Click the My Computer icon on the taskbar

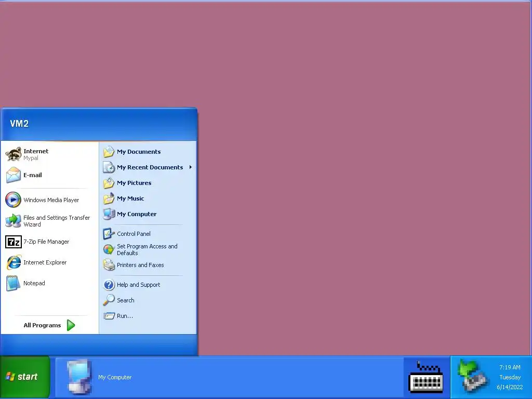coord(79,377)
